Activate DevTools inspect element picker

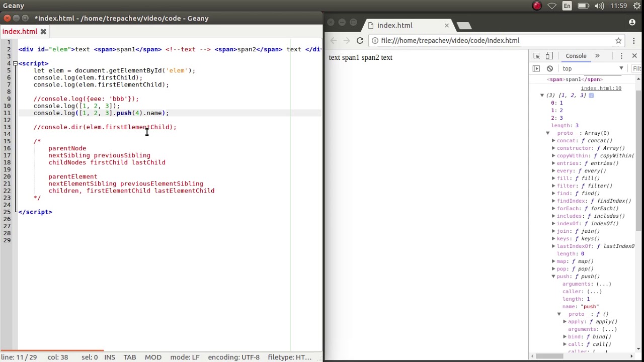point(536,56)
